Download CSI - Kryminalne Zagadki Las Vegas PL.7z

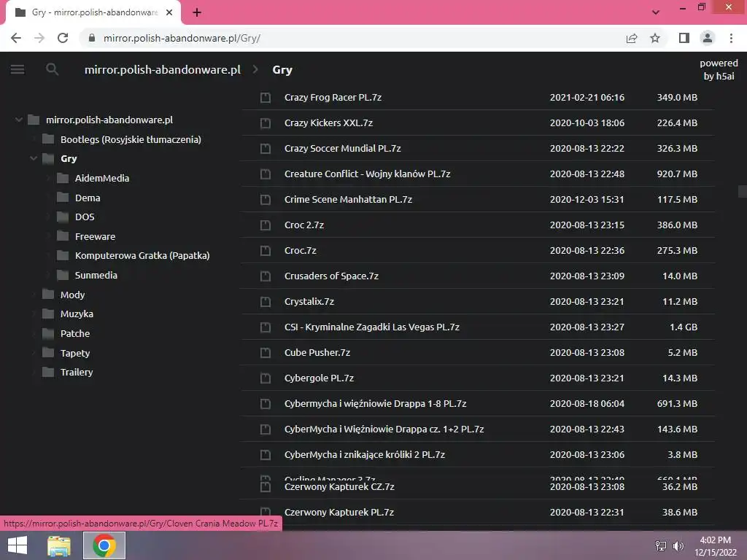(372, 327)
